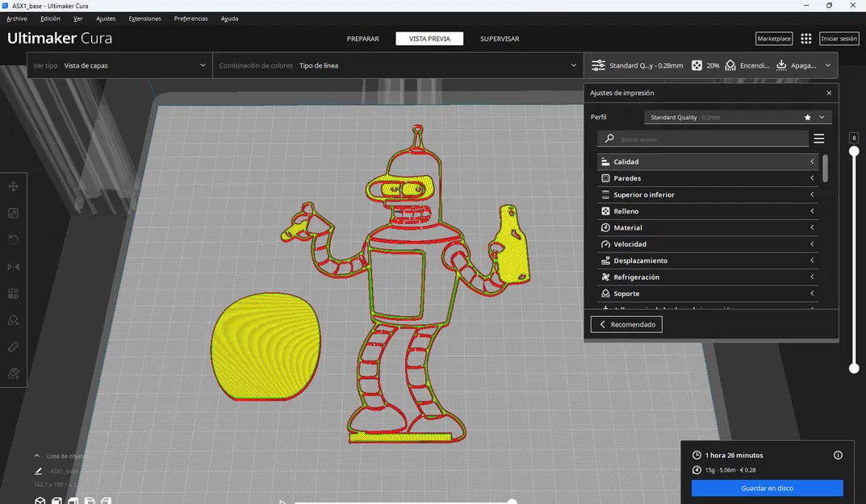The width and height of the screenshot is (866, 504).
Task: Select the Mirror tool
Action: click(x=13, y=266)
